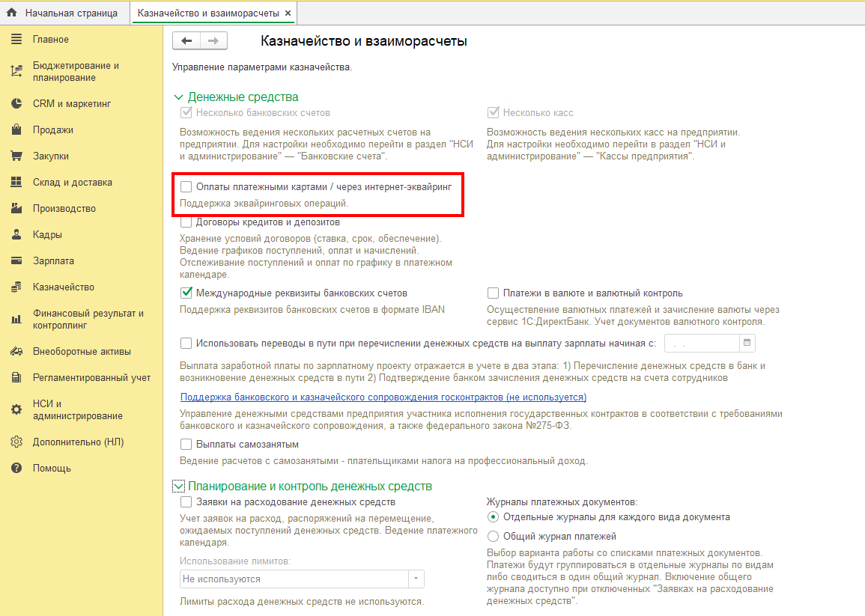Open the Производство menu section
The image size is (865, 616).
(x=64, y=209)
